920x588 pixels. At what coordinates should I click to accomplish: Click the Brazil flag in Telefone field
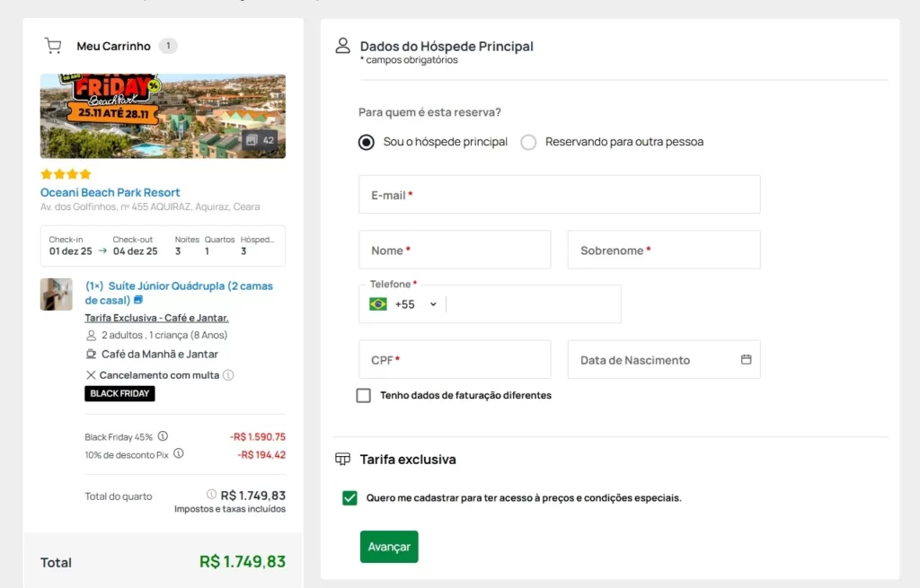(378, 304)
